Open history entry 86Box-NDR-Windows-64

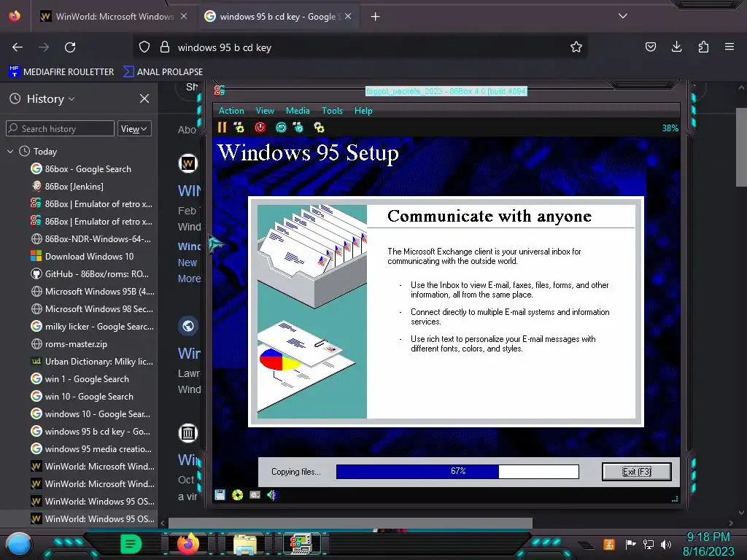point(90,239)
